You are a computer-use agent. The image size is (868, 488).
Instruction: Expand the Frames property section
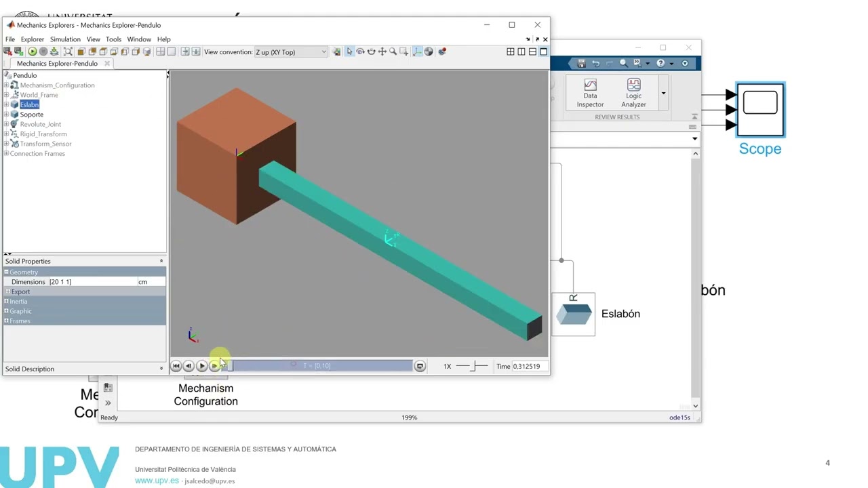6,321
